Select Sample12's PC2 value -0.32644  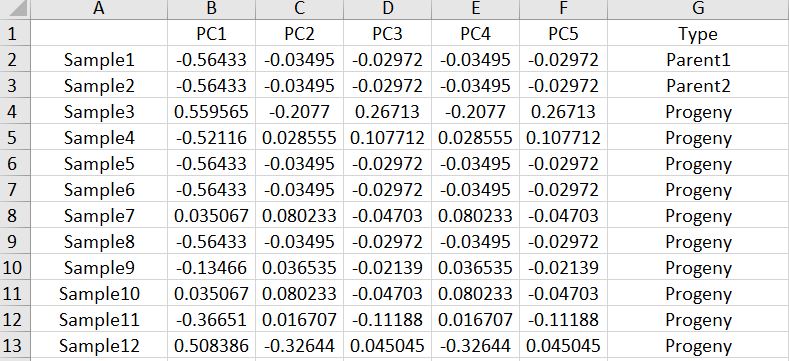[x=299, y=346]
